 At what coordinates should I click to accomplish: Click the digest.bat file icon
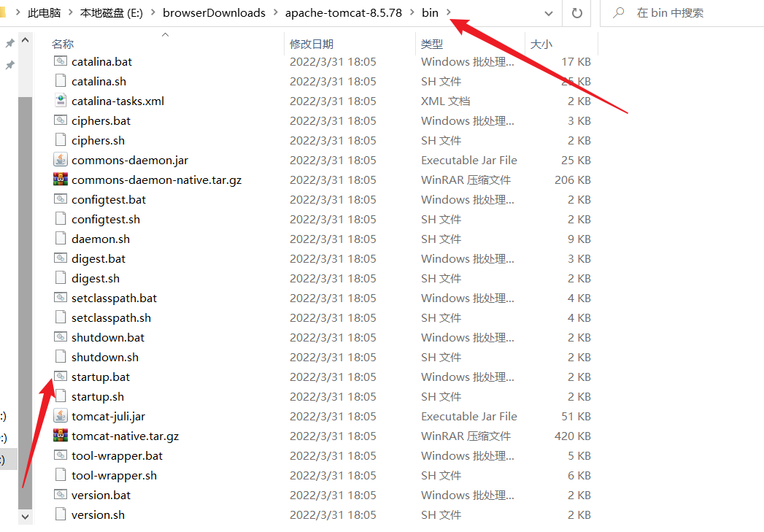pyautogui.click(x=61, y=258)
